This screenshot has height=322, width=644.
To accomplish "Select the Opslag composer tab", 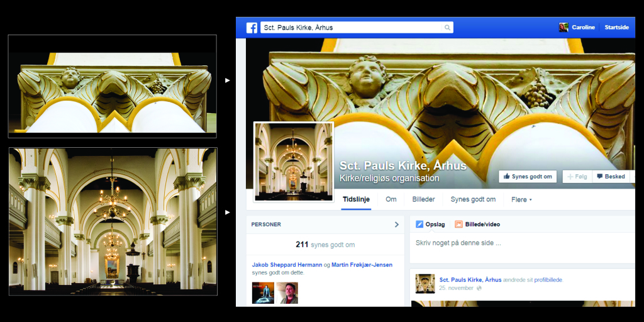I will coord(430,225).
